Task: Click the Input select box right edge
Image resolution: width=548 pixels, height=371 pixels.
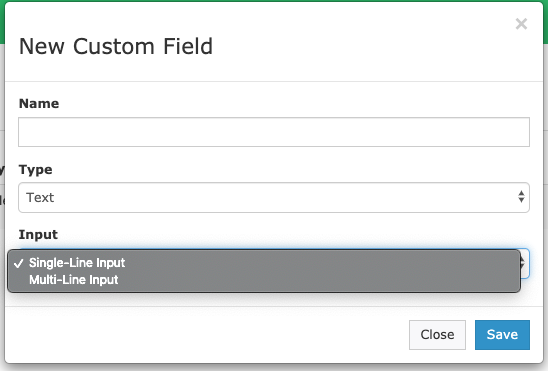Action: (x=525, y=263)
